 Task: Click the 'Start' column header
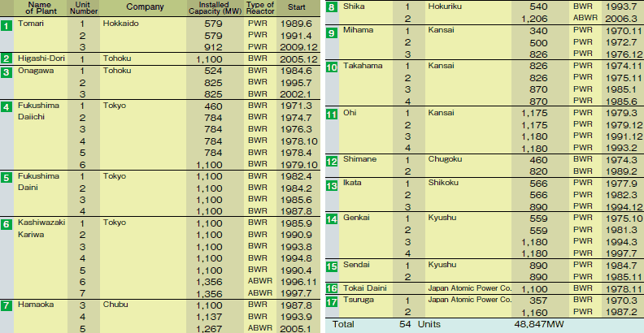pyautogui.click(x=297, y=7)
